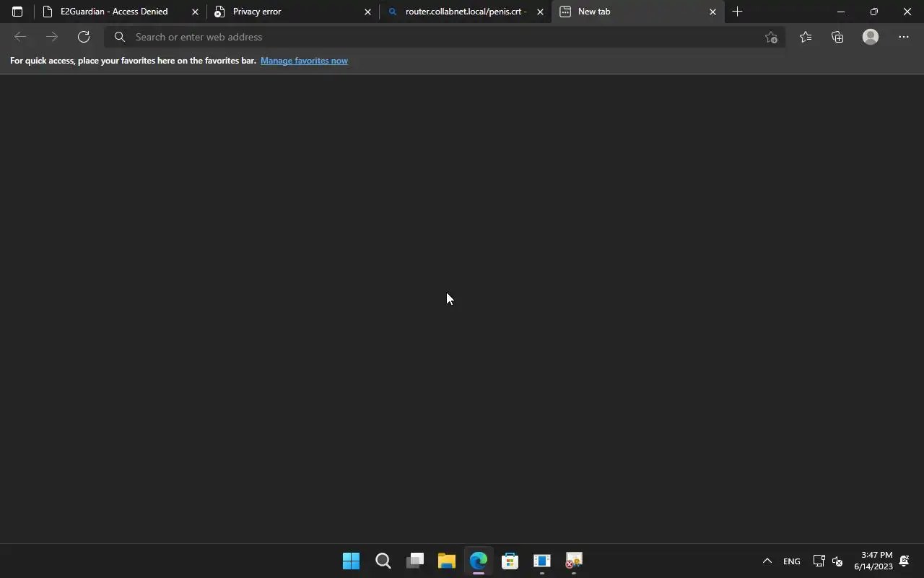924x578 pixels.
Task: Open the Windows Start menu
Action: 351,561
